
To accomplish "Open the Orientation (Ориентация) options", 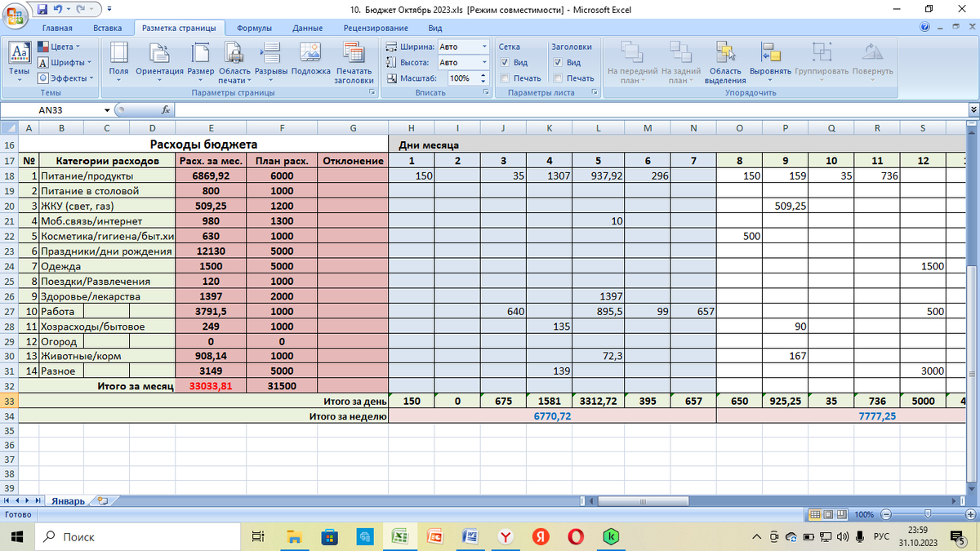I will coord(159,61).
